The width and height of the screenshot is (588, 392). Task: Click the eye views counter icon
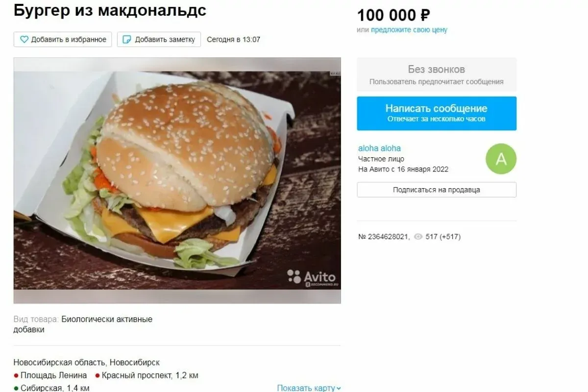point(418,237)
